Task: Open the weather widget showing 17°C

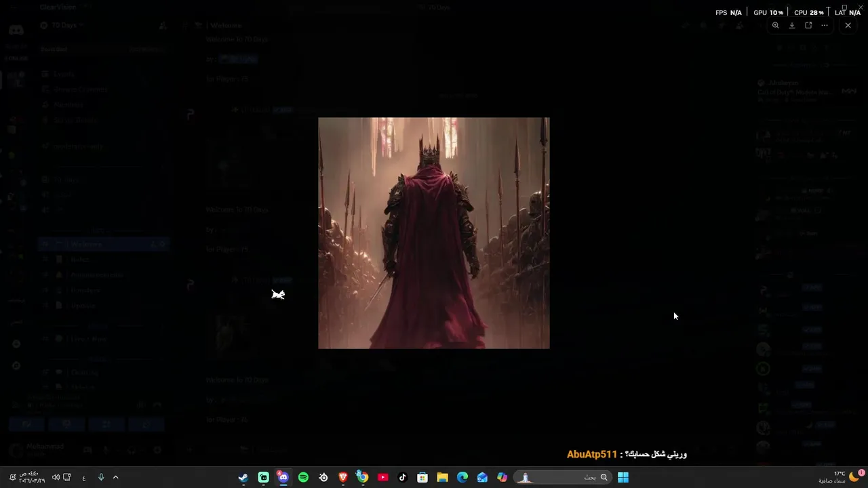Action: (x=840, y=477)
